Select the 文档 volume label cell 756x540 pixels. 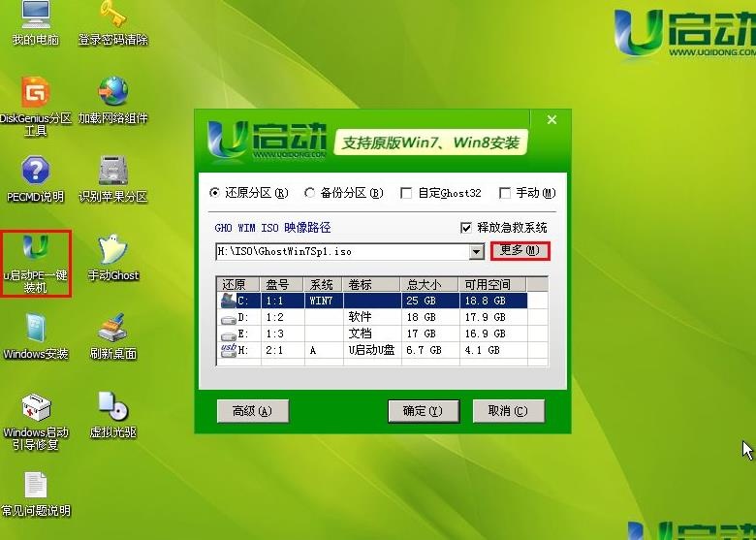click(372, 334)
